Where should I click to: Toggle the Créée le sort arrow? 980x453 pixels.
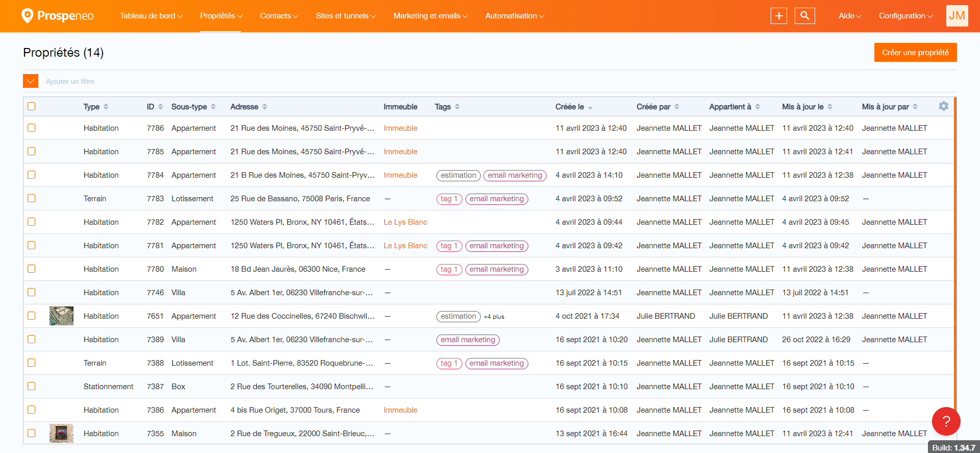591,108
